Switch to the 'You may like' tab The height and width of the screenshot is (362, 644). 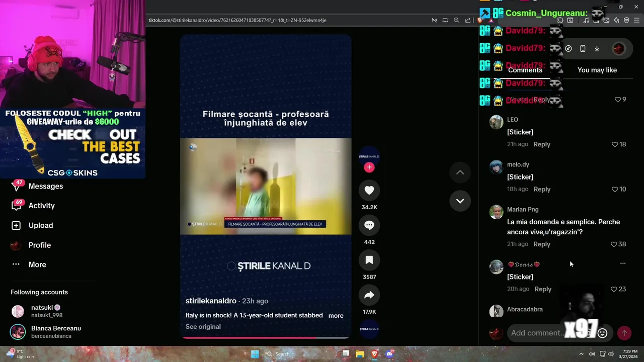pos(597,70)
